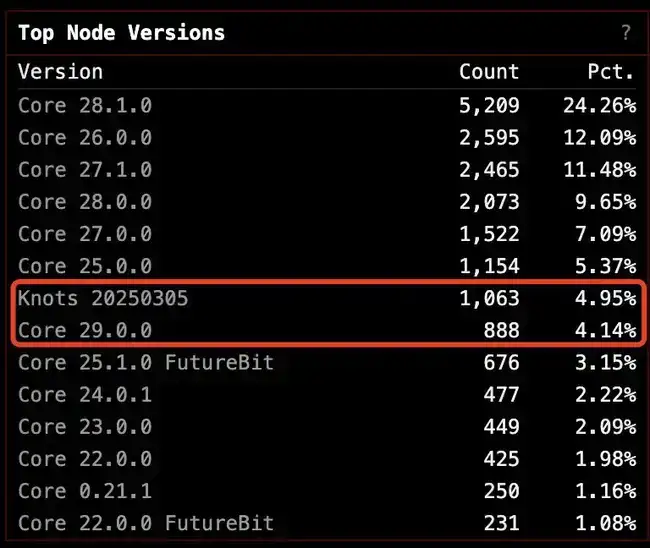650x548 pixels.
Task: Select the Core 29.0.0 version
Action: [327, 330]
